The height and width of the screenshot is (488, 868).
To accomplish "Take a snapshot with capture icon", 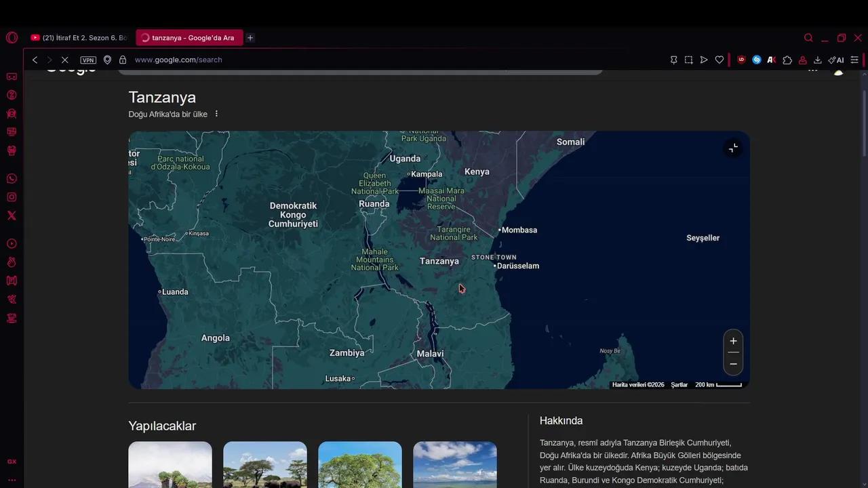I will coord(688,60).
